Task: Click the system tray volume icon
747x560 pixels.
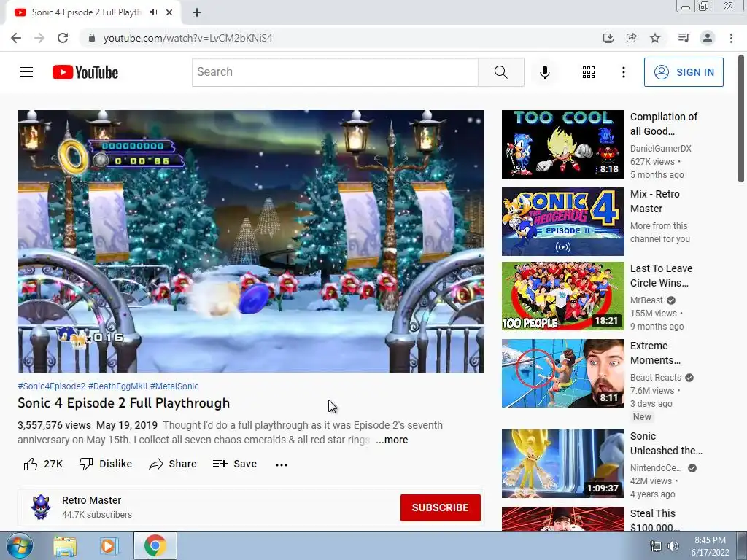Action: (x=673, y=546)
